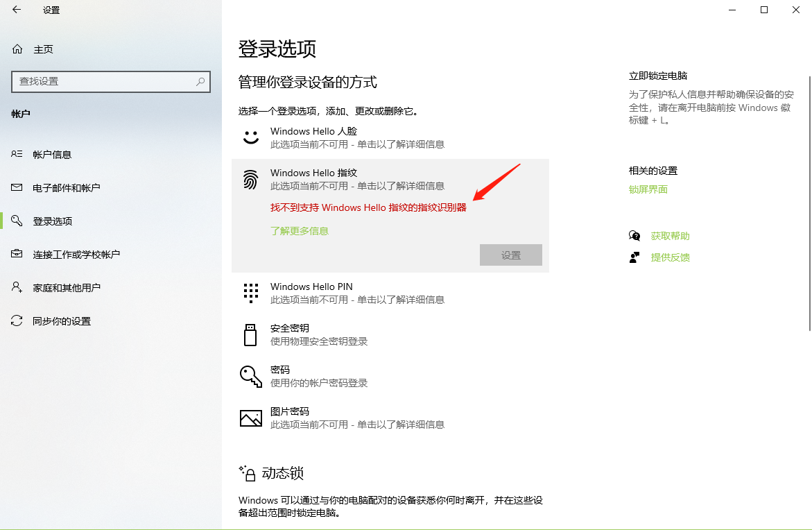Image resolution: width=812 pixels, height=530 pixels.
Task: Open 家庭和其他用户 settings page
Action: (x=67, y=288)
